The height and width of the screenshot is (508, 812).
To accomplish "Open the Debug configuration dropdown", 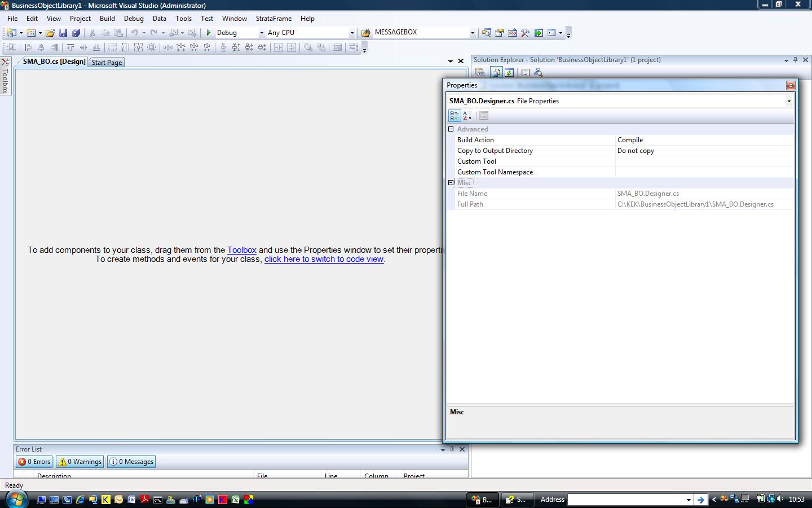I will pos(262,33).
